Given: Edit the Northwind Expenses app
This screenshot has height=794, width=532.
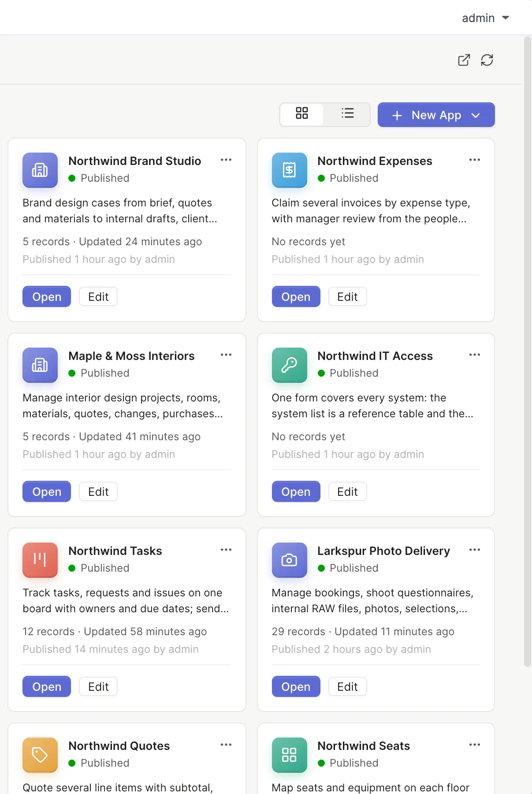Looking at the screenshot, I should 348,297.
